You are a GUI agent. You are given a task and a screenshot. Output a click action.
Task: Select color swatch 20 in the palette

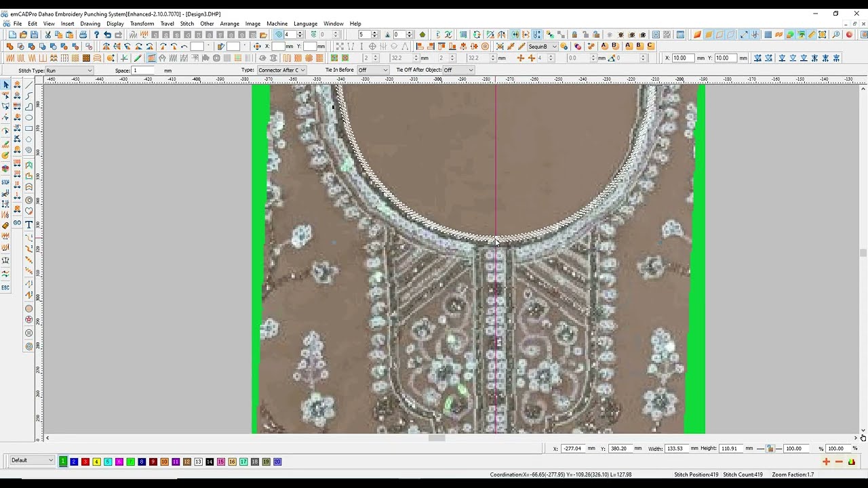click(x=277, y=462)
